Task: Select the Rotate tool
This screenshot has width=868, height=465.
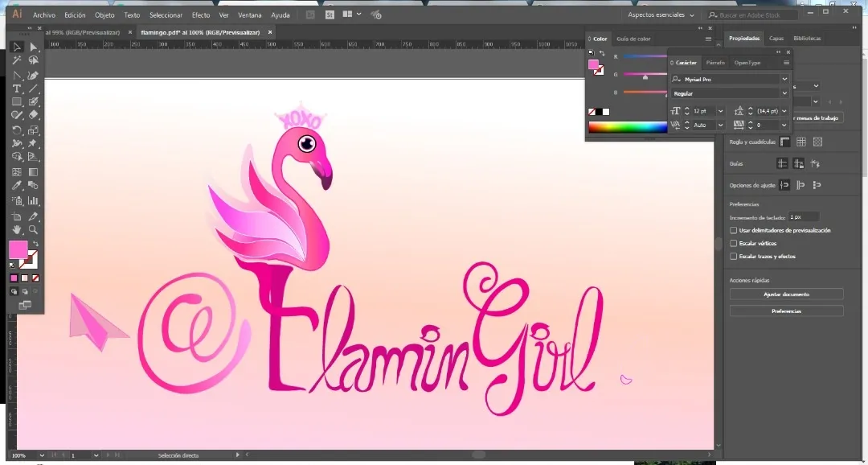Action: 17,130
